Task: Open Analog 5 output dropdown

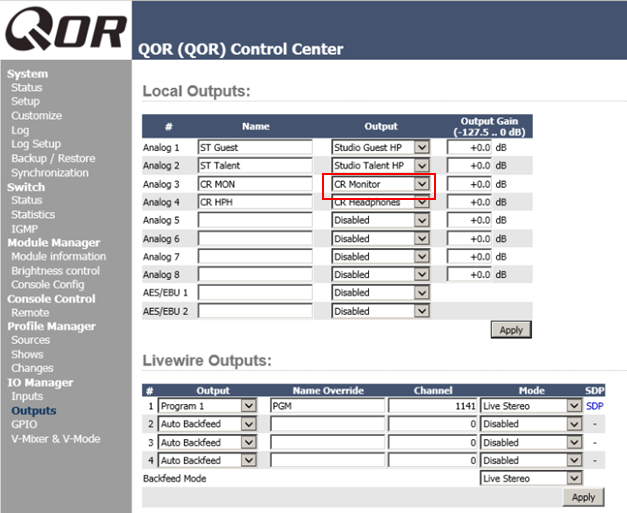Action: [381, 220]
